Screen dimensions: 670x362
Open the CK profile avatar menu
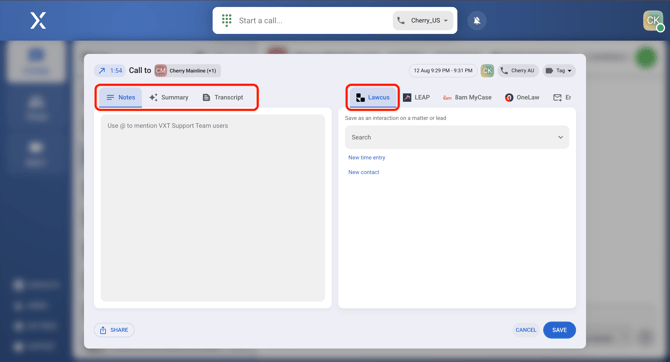[x=653, y=21]
